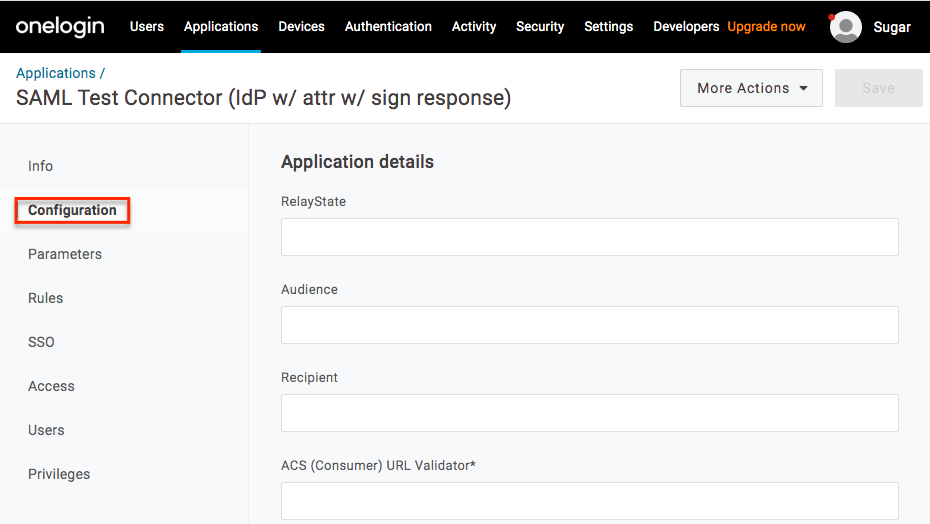Select the Configuration sidebar tab
Screen dimensions: 930x524
pyautogui.click(x=72, y=210)
